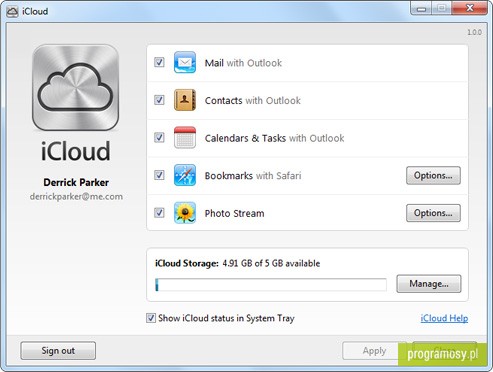Click the 4.91 GB of 5 GB available text
This screenshot has height=372, width=493.
pos(271,263)
